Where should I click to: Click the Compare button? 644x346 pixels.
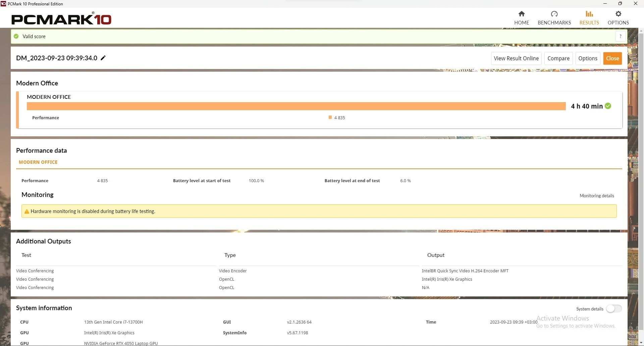point(558,58)
